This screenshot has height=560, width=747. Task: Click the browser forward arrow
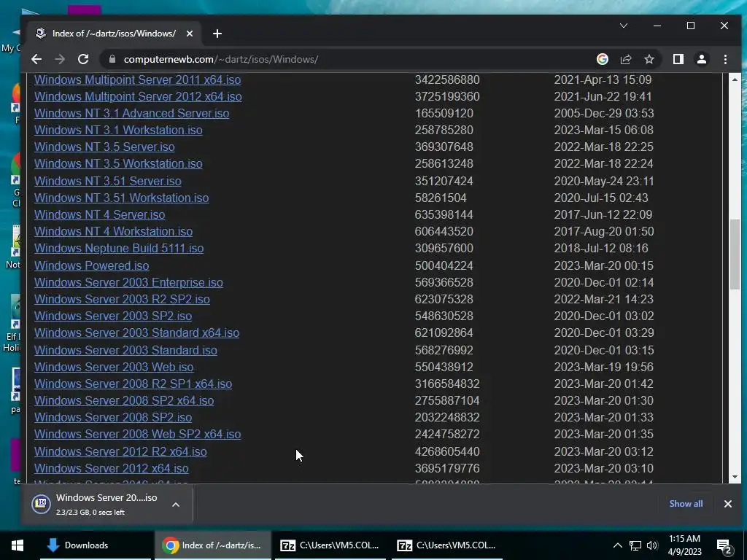[x=60, y=59]
